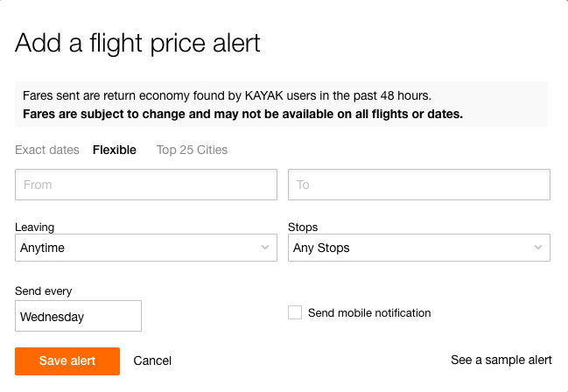Click the Send mobile notification label text

pyautogui.click(x=369, y=313)
